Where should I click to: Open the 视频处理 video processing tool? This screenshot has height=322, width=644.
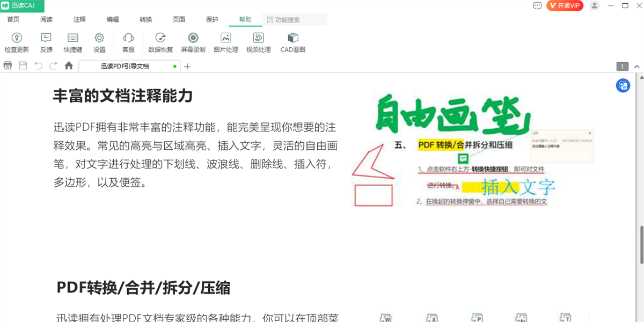[x=258, y=42]
